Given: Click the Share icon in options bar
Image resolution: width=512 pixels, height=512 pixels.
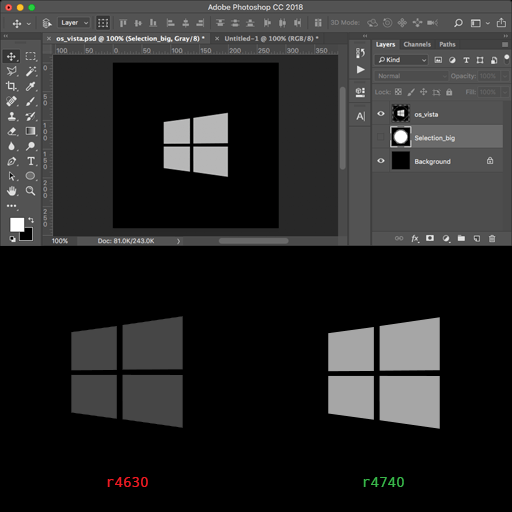Looking at the screenshot, I should (x=501, y=23).
